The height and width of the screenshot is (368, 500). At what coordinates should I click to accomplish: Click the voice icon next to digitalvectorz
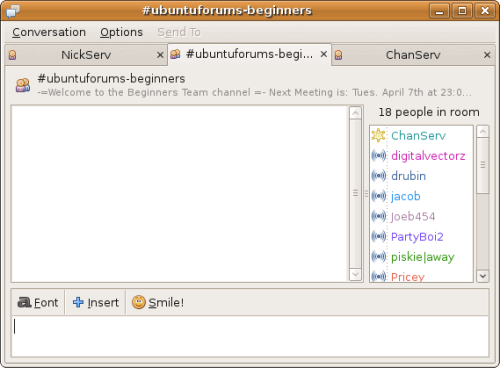[379, 155]
